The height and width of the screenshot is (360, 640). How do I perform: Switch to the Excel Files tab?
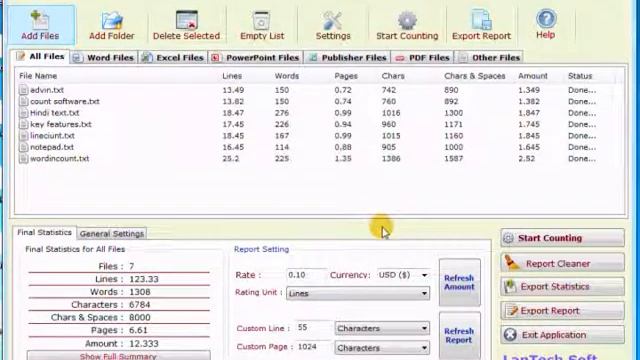173,58
